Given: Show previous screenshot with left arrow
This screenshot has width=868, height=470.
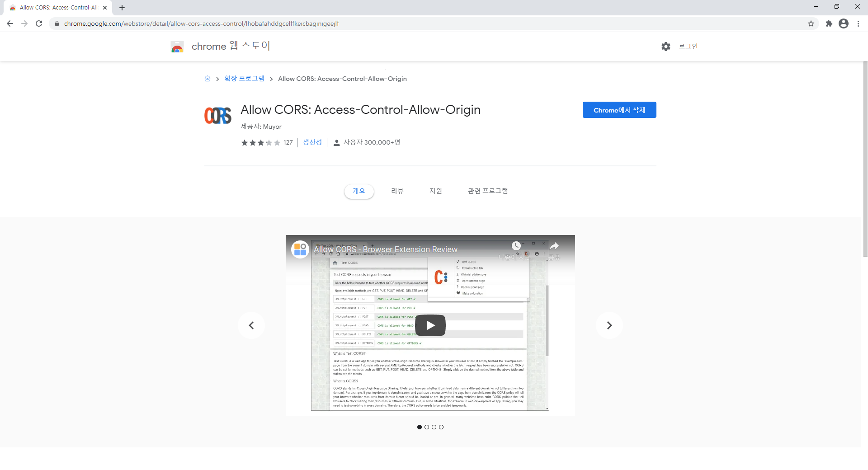Looking at the screenshot, I should click(251, 325).
